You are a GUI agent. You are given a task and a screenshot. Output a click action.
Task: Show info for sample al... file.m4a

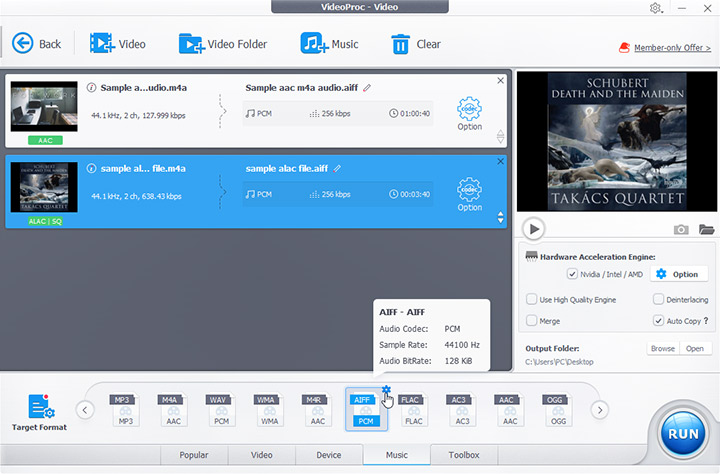91,169
